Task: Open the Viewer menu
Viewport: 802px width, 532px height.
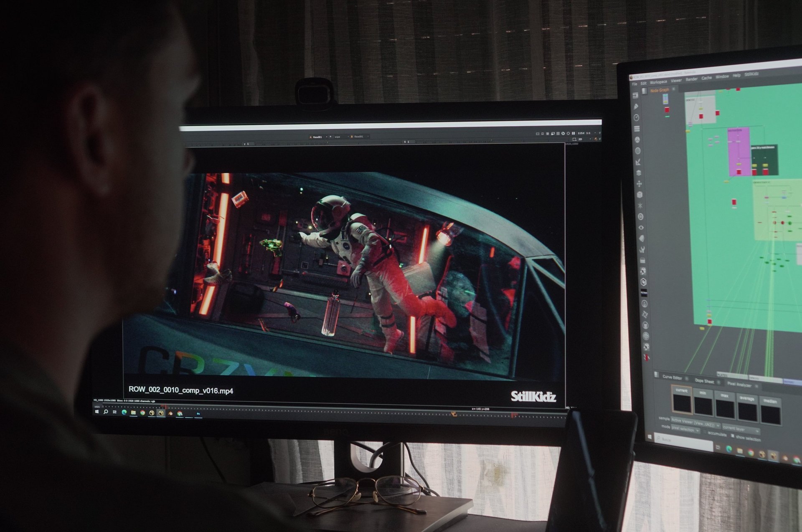Action: point(676,81)
